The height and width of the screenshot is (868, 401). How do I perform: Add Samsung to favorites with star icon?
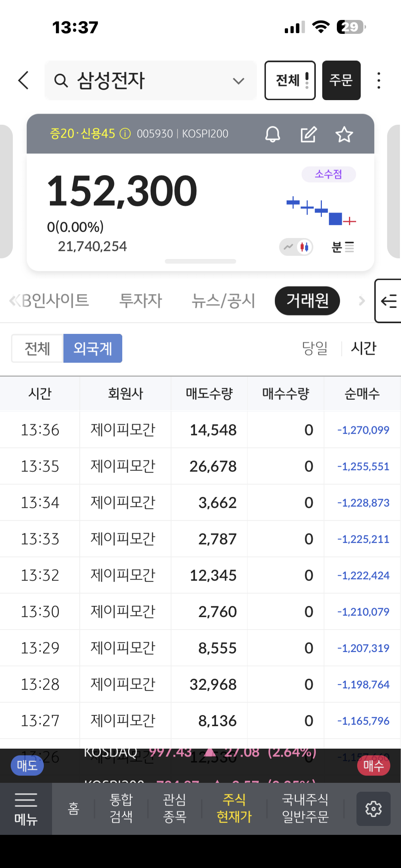point(344,134)
